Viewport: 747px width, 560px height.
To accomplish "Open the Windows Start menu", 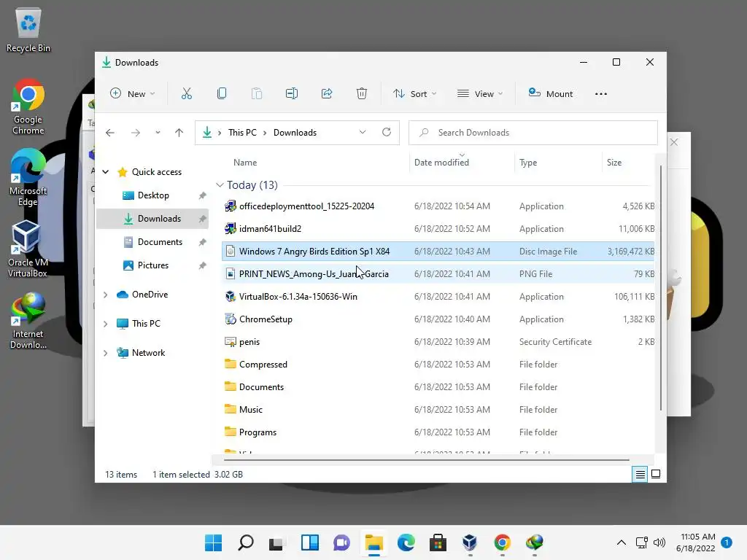I will click(214, 542).
